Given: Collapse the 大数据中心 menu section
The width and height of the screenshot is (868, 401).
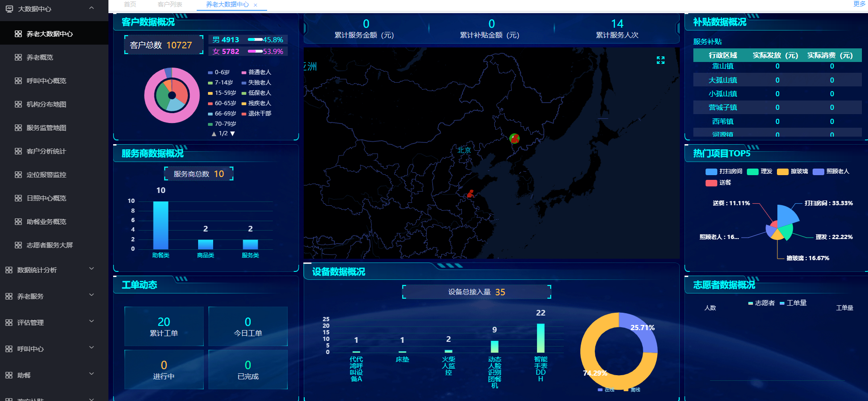Looking at the screenshot, I should 92,8.
